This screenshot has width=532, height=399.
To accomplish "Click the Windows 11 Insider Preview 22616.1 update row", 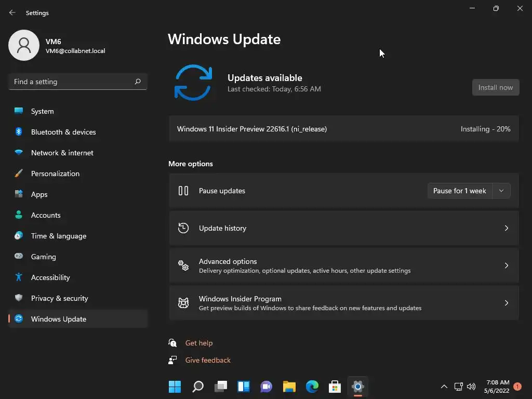I will point(344,129).
